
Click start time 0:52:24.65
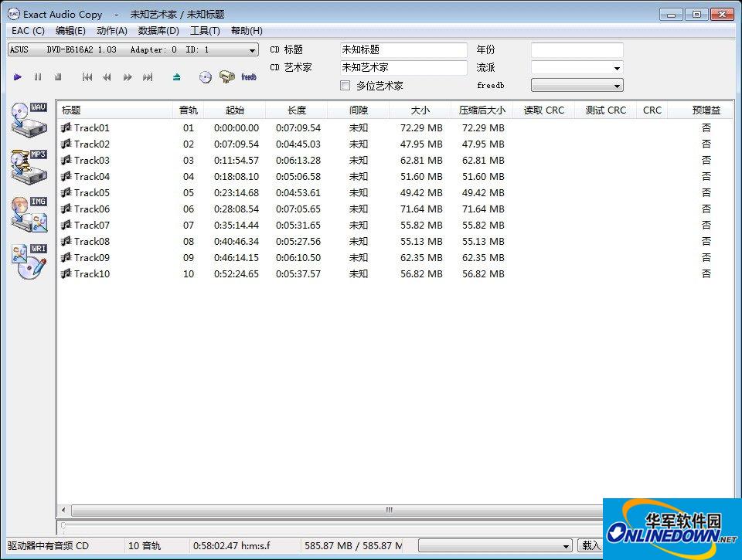(237, 274)
